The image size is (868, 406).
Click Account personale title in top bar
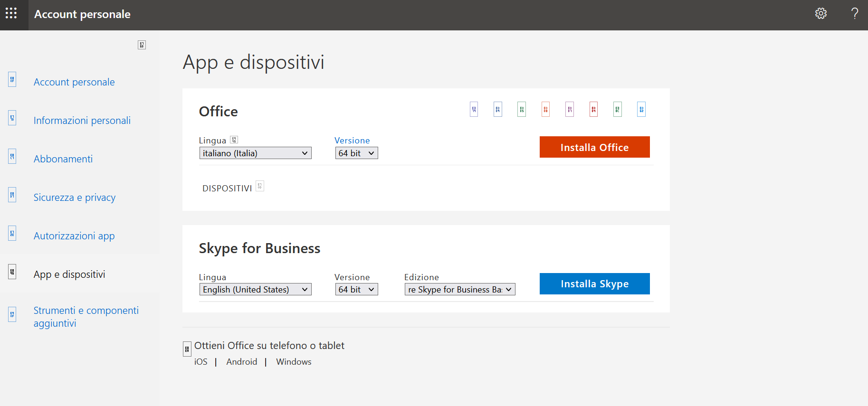coord(82,14)
